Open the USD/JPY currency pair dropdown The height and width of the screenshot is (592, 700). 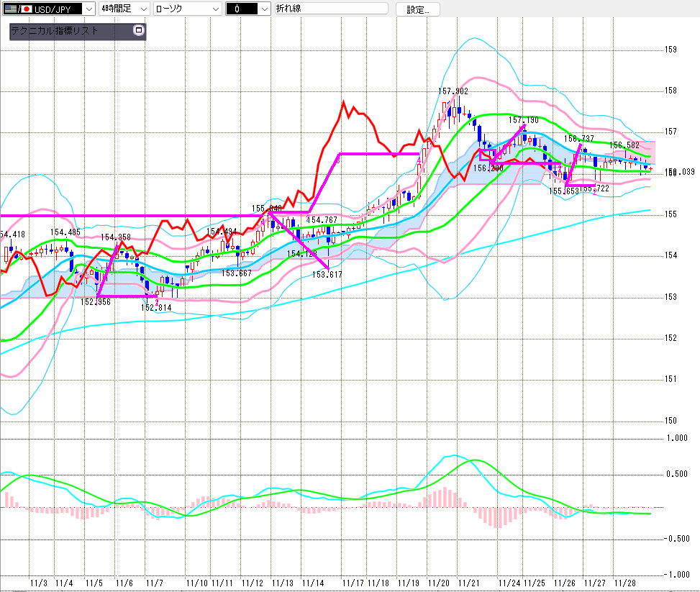click(x=88, y=9)
